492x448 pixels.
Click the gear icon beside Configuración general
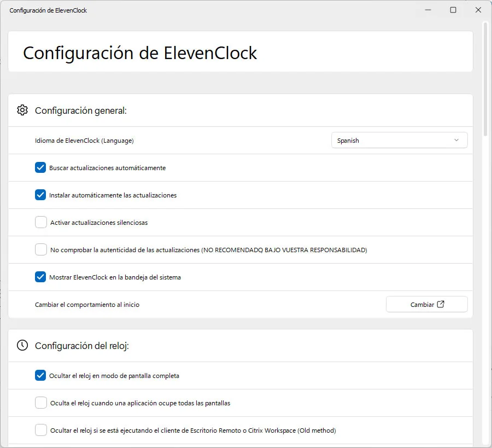[x=22, y=110]
